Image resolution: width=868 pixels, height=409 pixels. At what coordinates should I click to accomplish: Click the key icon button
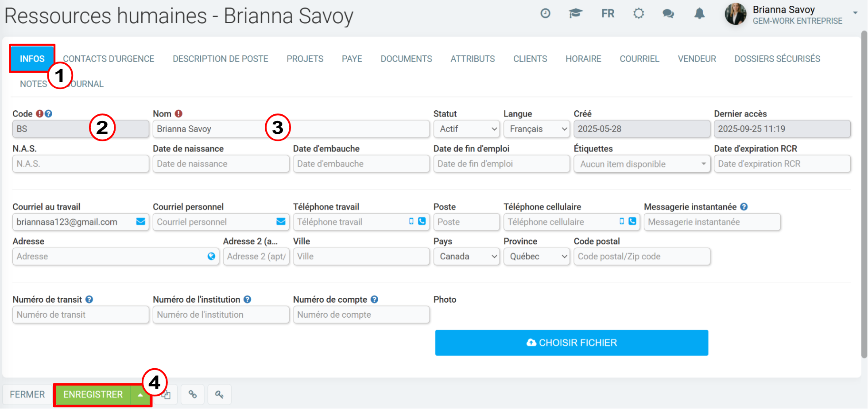pyautogui.click(x=219, y=394)
